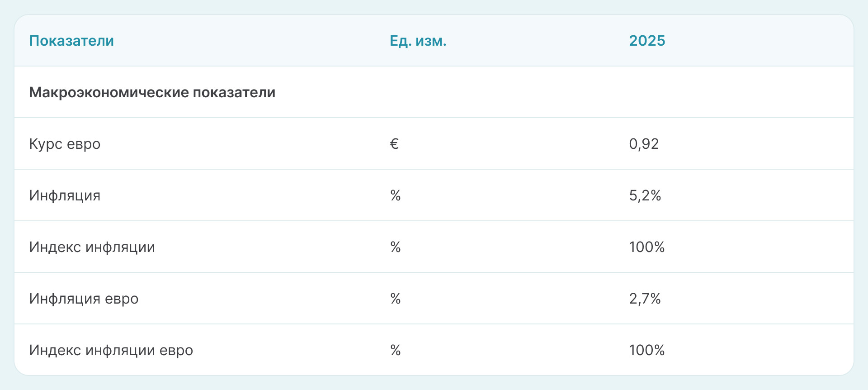Click the euro symbol unit cell

point(394,144)
